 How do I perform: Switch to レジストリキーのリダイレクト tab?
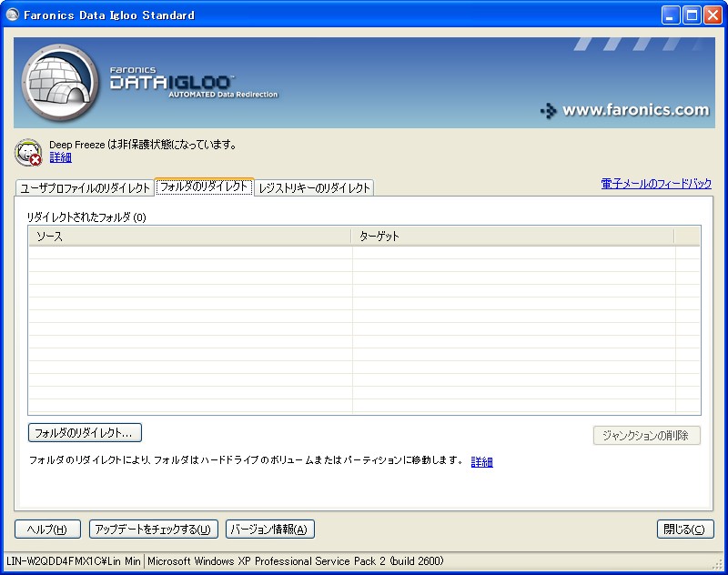314,188
